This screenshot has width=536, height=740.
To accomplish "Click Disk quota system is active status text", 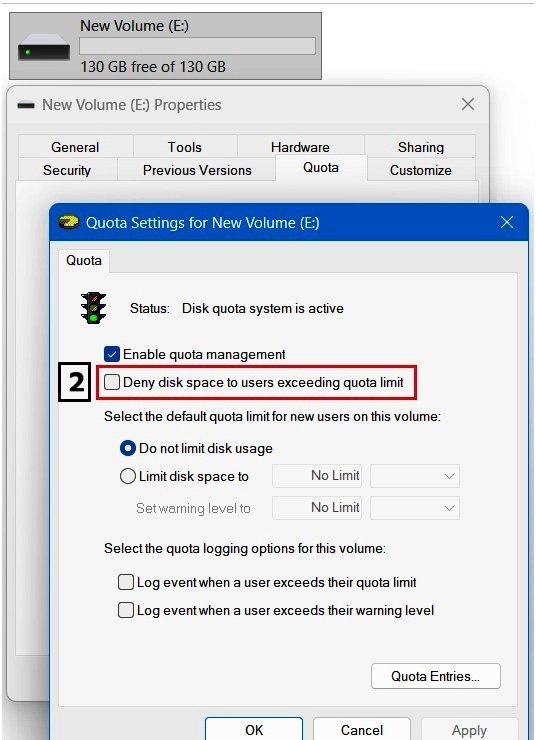I will pos(263,308).
